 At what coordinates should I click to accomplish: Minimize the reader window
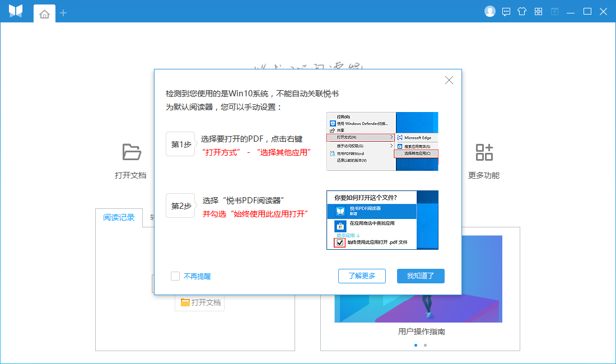(571, 13)
